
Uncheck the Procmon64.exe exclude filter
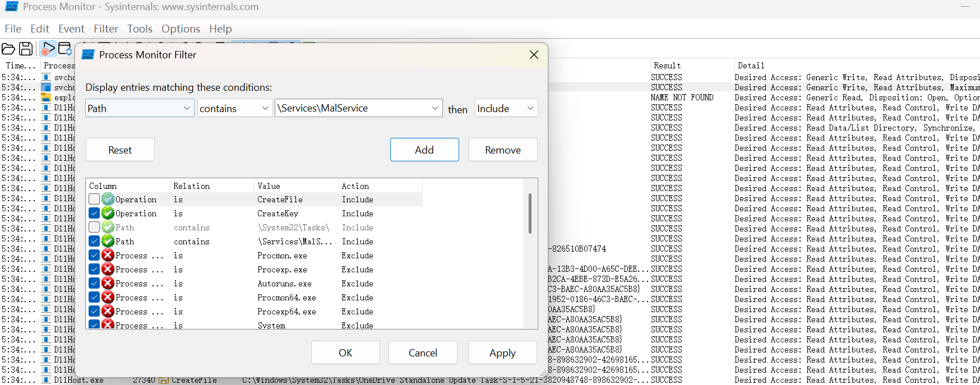tap(94, 297)
